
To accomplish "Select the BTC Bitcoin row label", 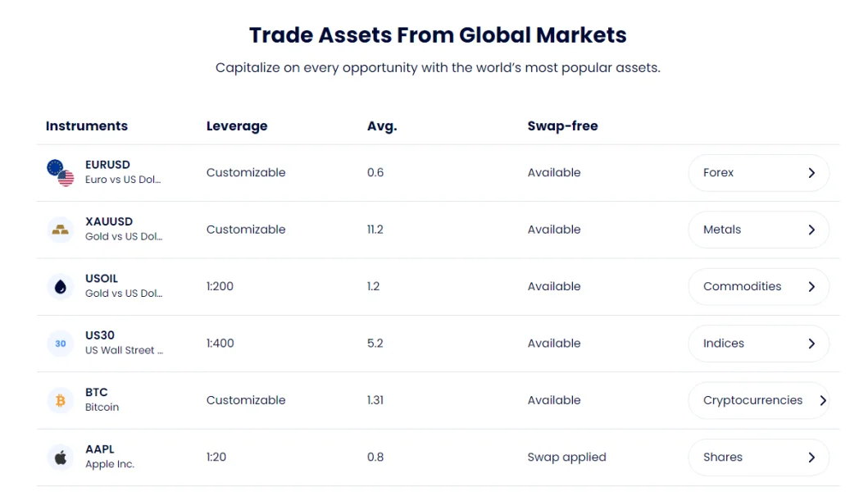I will click(x=102, y=399).
